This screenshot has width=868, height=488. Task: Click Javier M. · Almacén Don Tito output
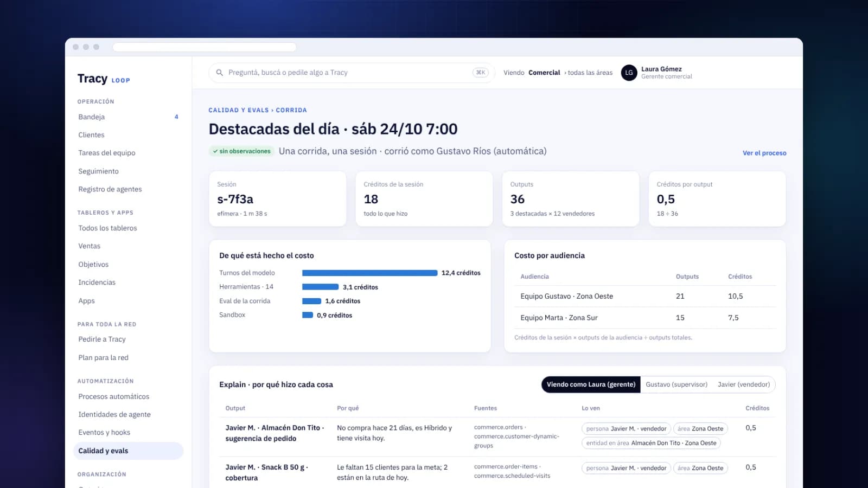pos(275,433)
